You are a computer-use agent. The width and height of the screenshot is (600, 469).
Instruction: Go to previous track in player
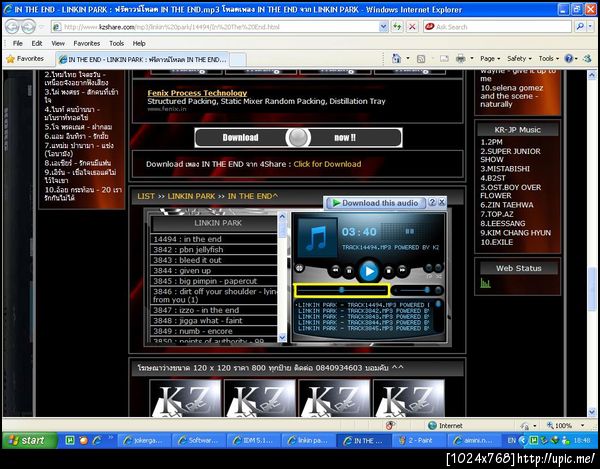click(335, 270)
